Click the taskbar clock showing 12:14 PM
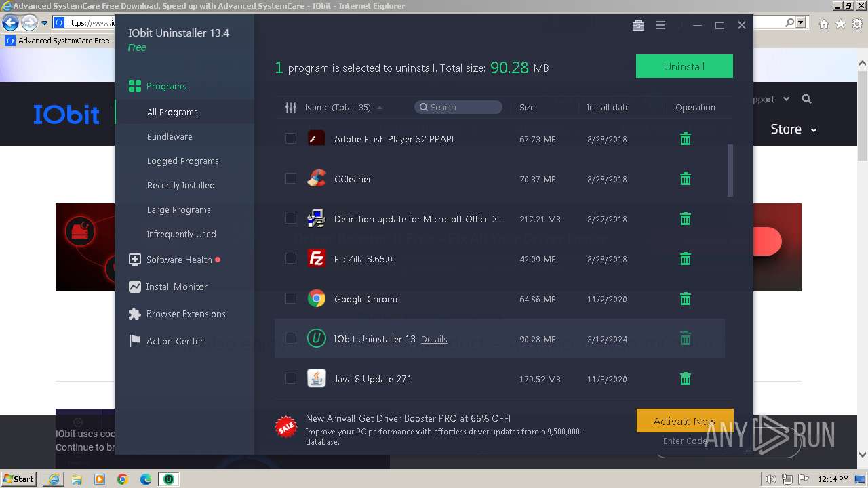 coord(833,479)
